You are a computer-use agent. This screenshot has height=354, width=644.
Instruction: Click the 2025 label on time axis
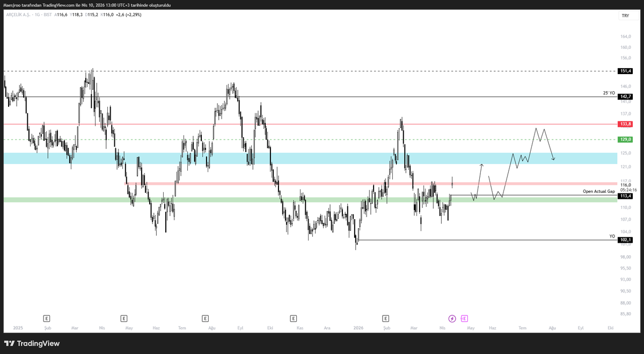point(18,327)
